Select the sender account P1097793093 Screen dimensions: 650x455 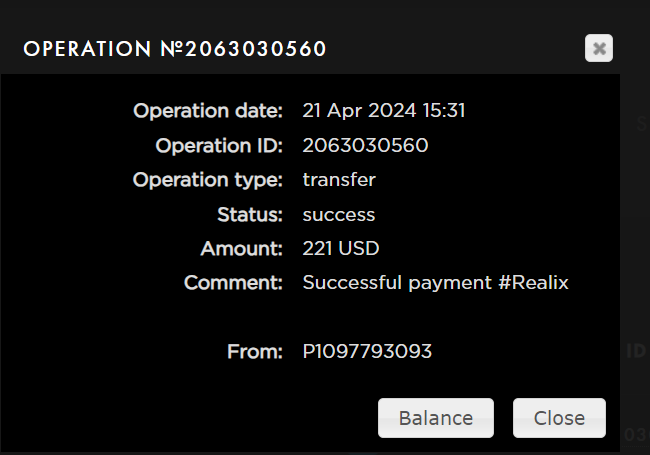(x=367, y=352)
